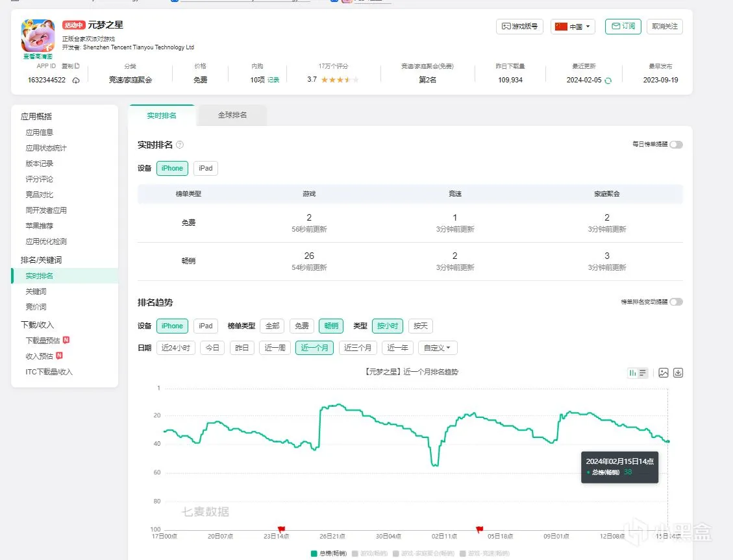This screenshot has height=560, width=733.
Task: Click the N badge beside 收入预估
Action: (59, 356)
